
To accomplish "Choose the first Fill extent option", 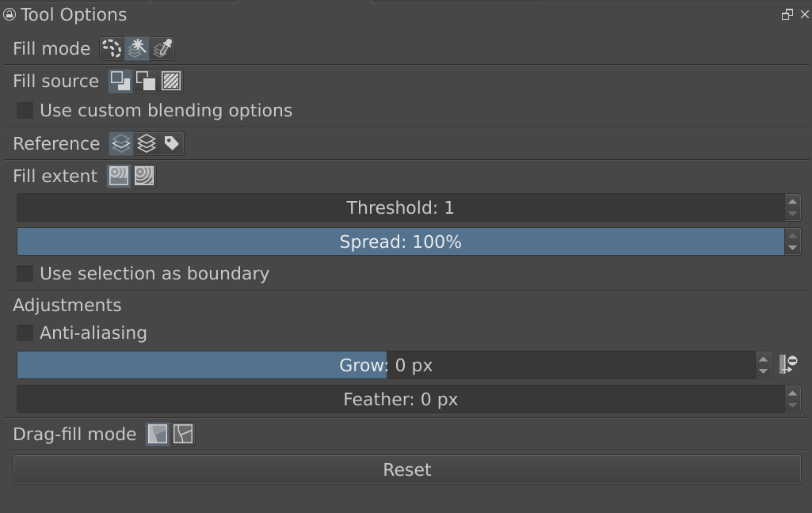I will click(x=119, y=176).
